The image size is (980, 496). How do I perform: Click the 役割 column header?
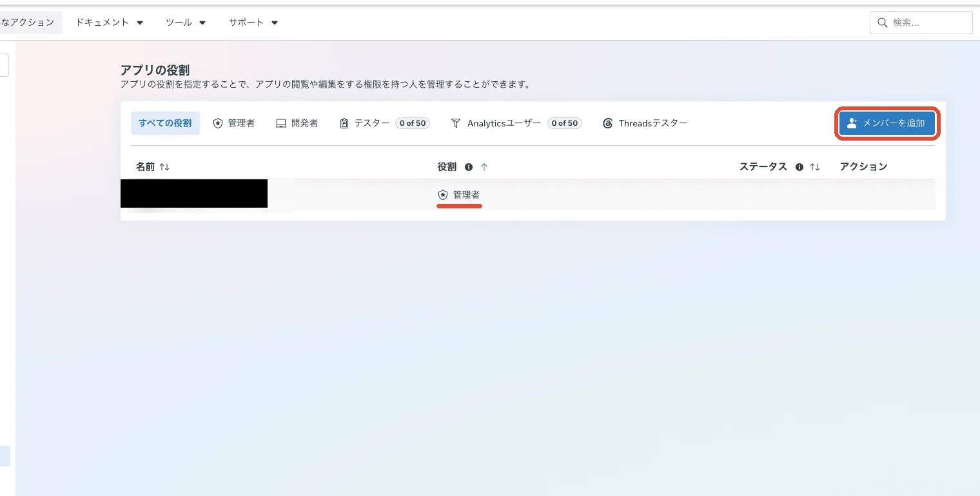coord(447,166)
